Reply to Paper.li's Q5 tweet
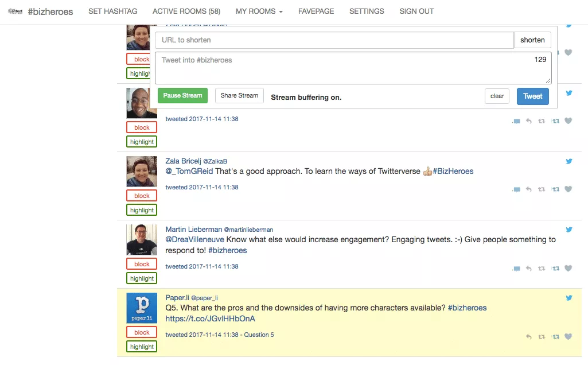 tap(528, 337)
